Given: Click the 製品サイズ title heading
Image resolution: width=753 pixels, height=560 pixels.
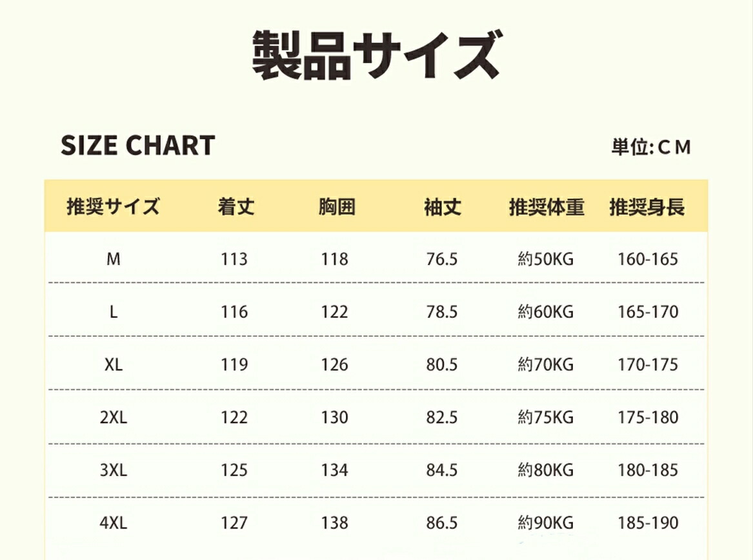Looking at the screenshot, I should click(376, 57).
